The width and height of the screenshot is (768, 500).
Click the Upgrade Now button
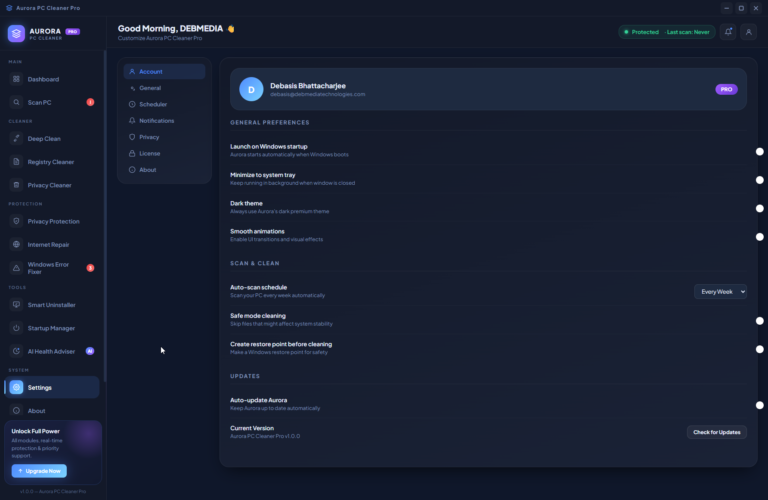(39, 471)
